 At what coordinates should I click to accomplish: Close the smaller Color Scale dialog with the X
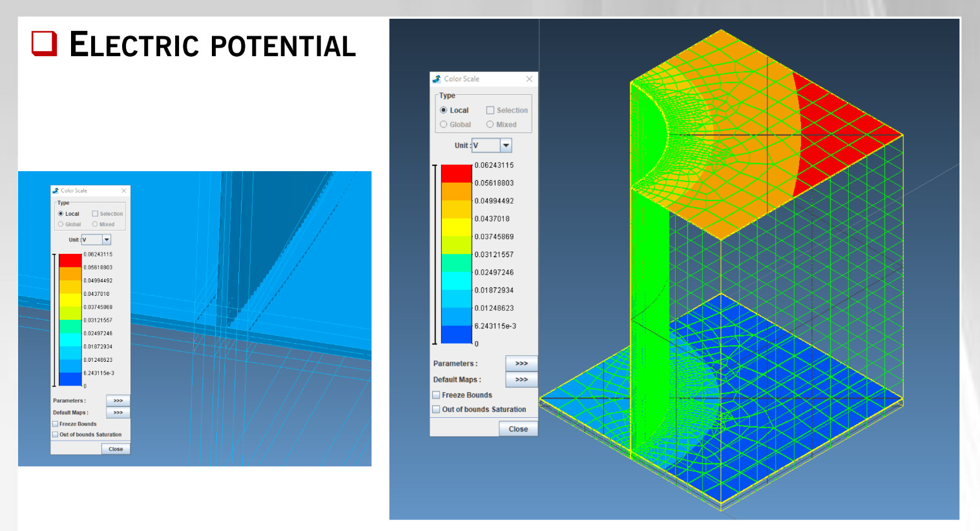coord(124,191)
